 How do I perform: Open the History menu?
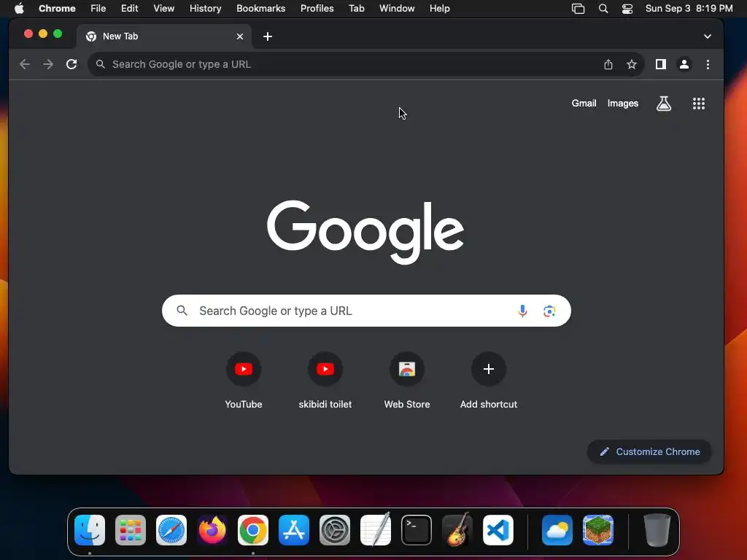point(205,9)
